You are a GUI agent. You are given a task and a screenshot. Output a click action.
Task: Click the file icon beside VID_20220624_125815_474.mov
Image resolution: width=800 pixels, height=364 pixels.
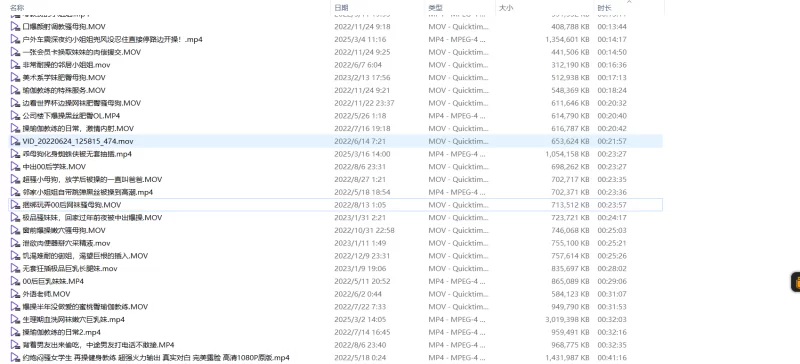tap(15, 141)
